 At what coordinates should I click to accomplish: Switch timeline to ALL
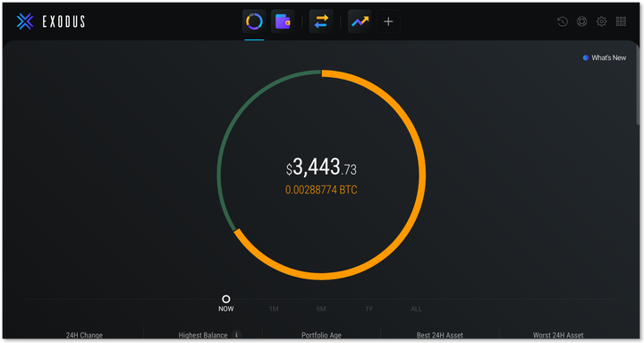pyautogui.click(x=416, y=309)
